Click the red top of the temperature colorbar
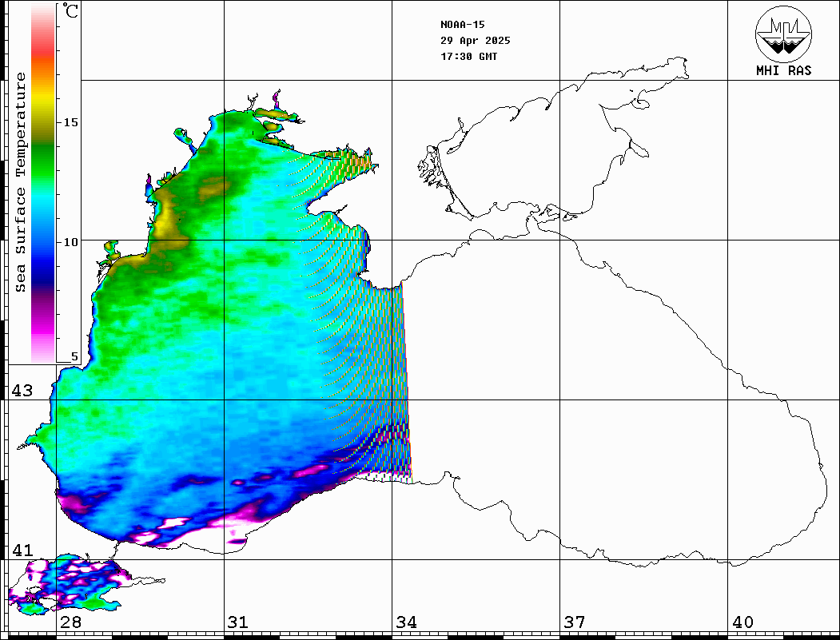Viewport: 840px width, 640px height. (x=43, y=46)
